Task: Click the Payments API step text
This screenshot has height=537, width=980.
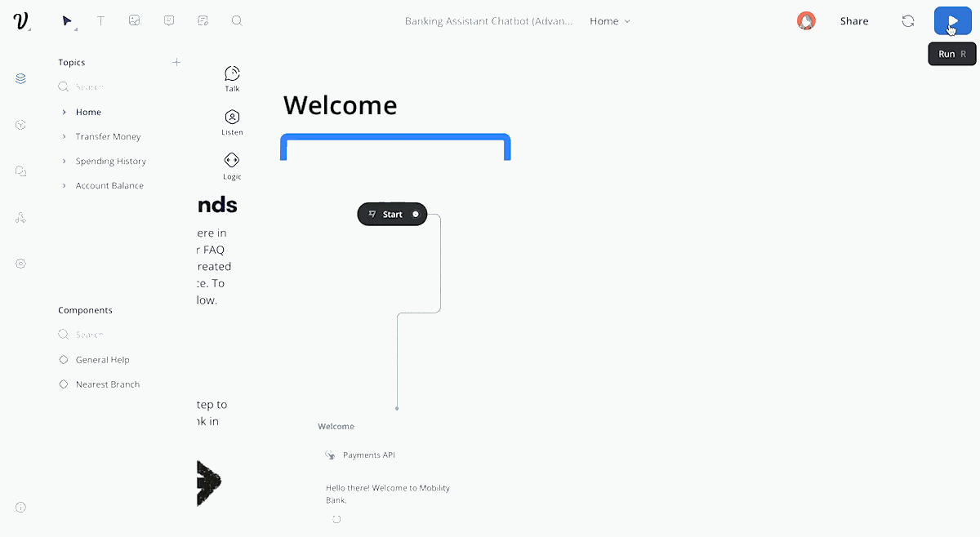Action: [x=369, y=455]
